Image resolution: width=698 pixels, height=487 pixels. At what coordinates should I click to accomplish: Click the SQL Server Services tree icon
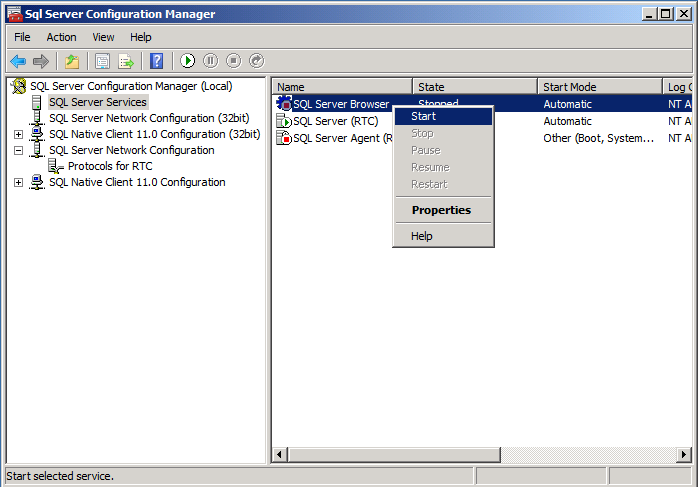pyautogui.click(x=37, y=102)
